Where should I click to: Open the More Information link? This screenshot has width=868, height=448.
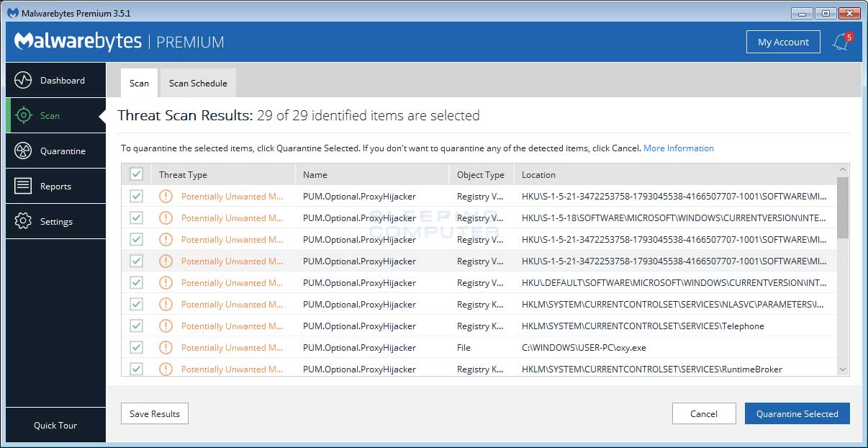(677, 148)
